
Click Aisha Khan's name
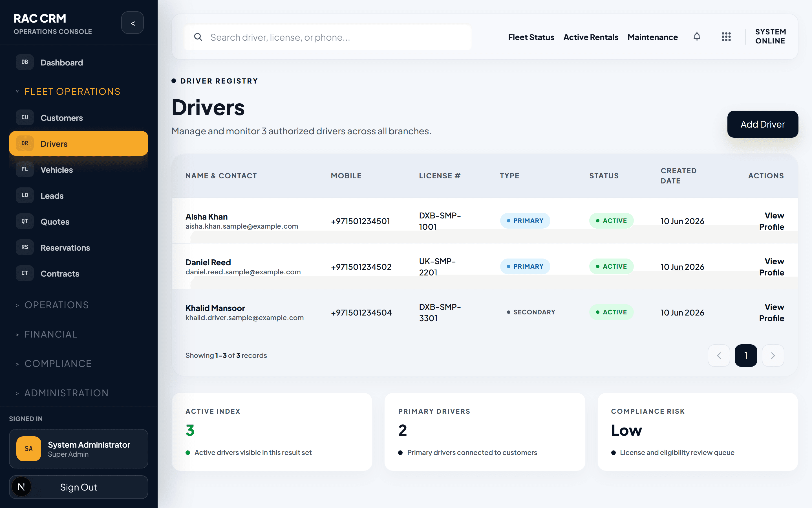click(206, 217)
